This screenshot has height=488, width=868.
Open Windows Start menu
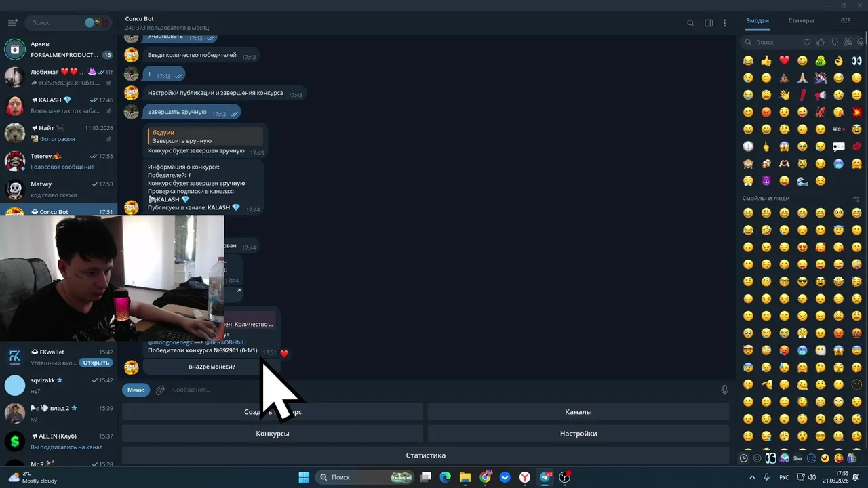(304, 477)
